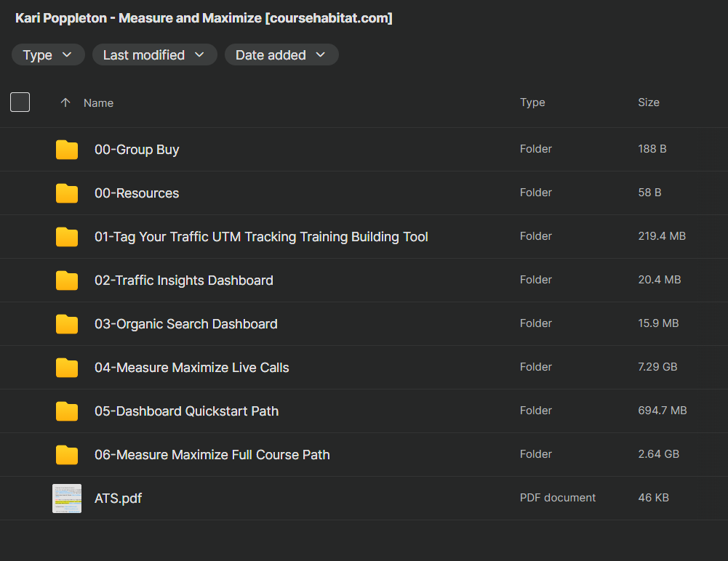Click the Type column header
Image resolution: width=728 pixels, height=561 pixels.
click(532, 102)
